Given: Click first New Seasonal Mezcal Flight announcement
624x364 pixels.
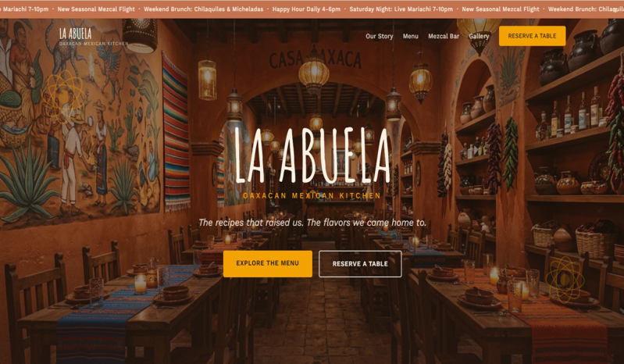Looking at the screenshot, I should click(96, 9).
